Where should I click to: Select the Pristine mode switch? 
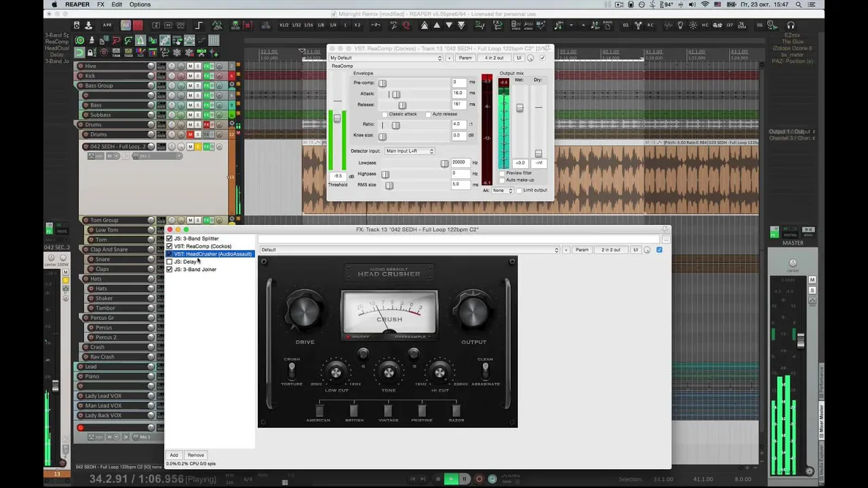click(x=422, y=410)
